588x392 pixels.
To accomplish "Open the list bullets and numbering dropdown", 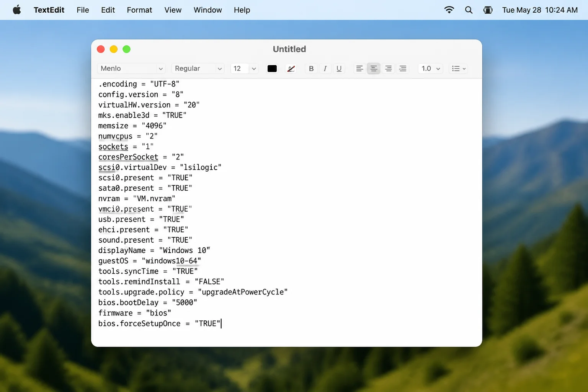I will [459, 69].
